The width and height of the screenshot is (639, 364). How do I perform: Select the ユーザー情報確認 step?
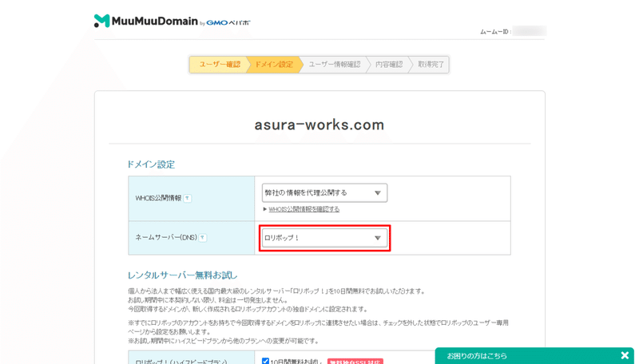334,65
